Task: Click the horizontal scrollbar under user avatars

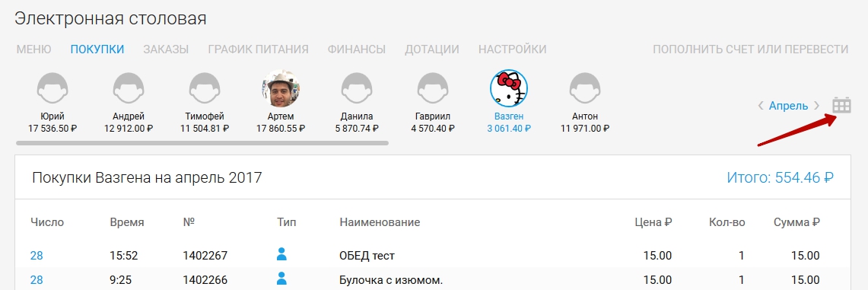Action: [202, 143]
